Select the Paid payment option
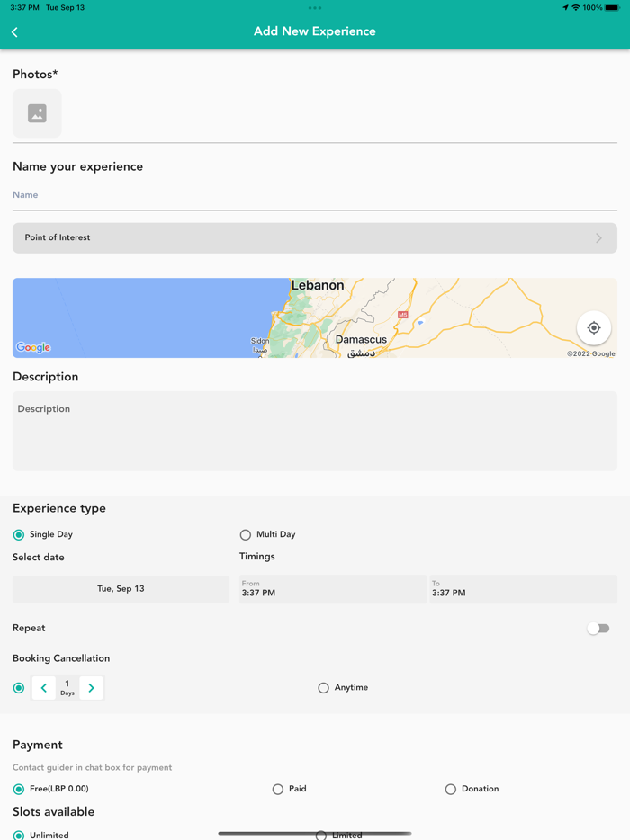This screenshot has height=840, width=630. [278, 789]
